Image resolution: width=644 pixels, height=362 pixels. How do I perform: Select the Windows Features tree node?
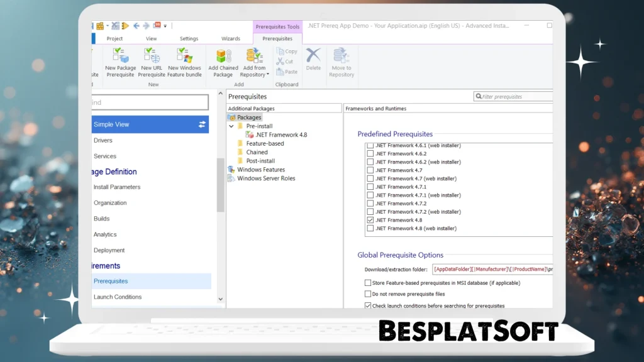pyautogui.click(x=260, y=170)
